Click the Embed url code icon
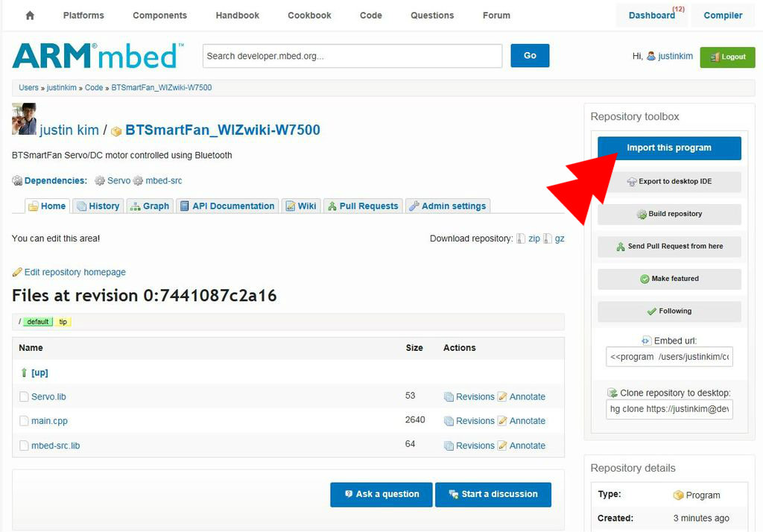This screenshot has height=532, width=763. tap(646, 341)
